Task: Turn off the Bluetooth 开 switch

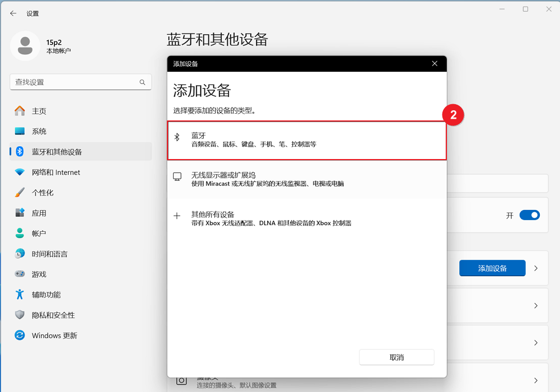Action: 530,215
